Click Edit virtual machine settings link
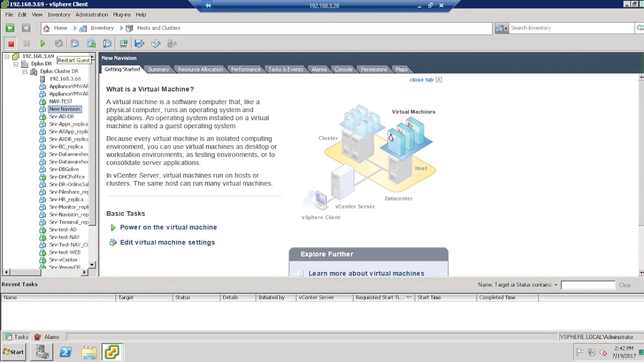644x362 pixels. point(167,242)
